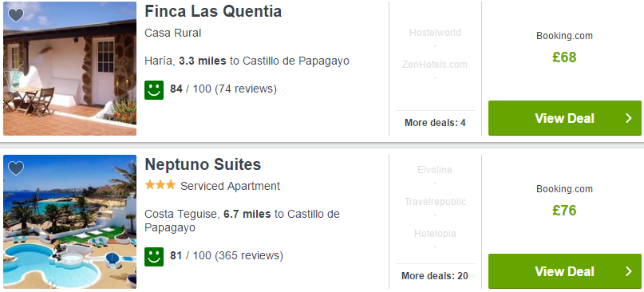Favorite Neptuno Suites using heart icon
Image resolution: width=644 pixels, height=292 pixels.
(x=16, y=168)
